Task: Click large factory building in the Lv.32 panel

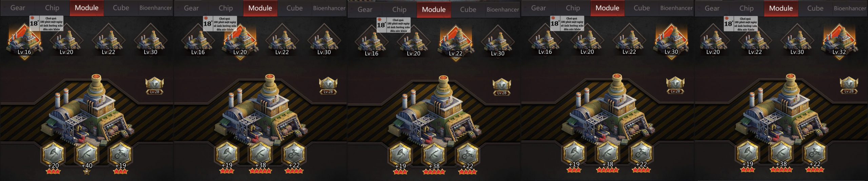Action: [x=782, y=109]
